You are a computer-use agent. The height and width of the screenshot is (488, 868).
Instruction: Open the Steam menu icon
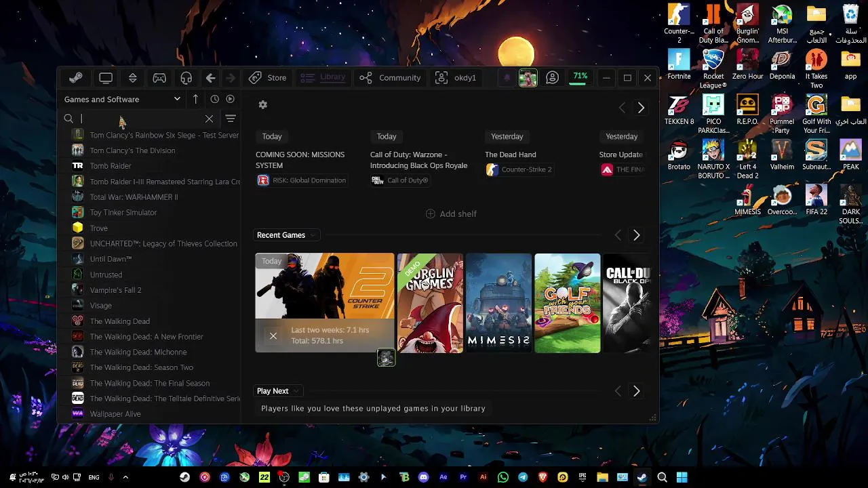76,78
